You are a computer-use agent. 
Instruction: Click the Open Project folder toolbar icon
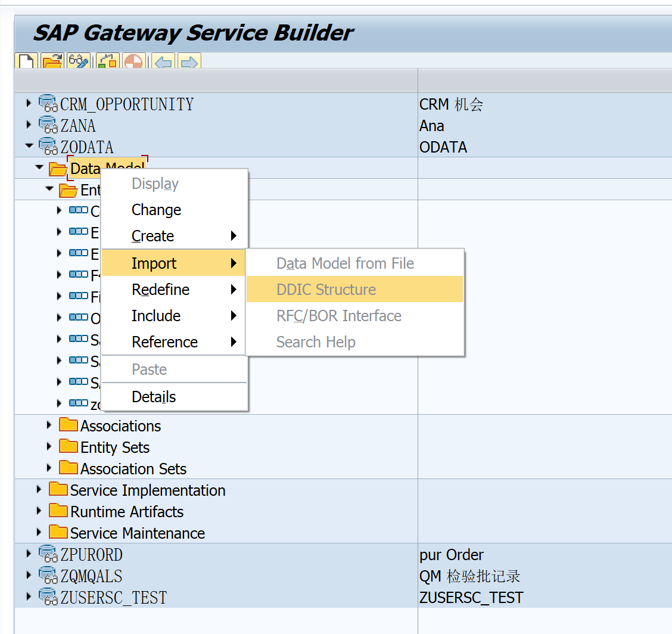pyautogui.click(x=52, y=61)
